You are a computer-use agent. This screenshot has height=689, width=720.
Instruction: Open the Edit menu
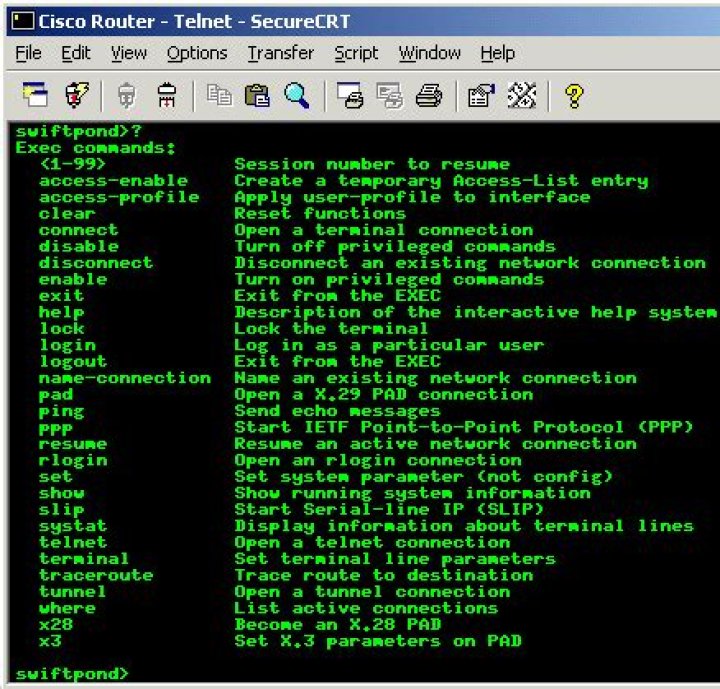[x=75, y=53]
